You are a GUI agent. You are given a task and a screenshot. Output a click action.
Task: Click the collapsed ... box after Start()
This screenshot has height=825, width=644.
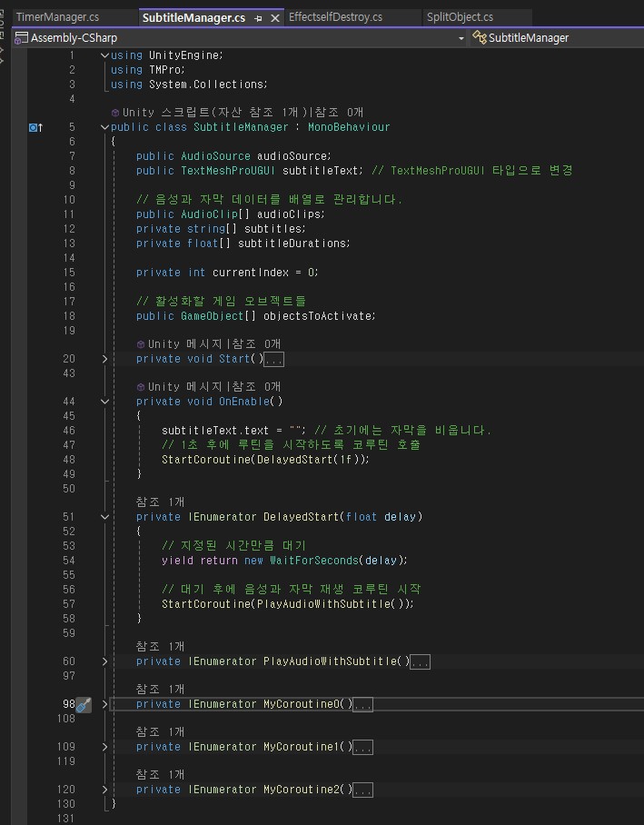[274, 360]
